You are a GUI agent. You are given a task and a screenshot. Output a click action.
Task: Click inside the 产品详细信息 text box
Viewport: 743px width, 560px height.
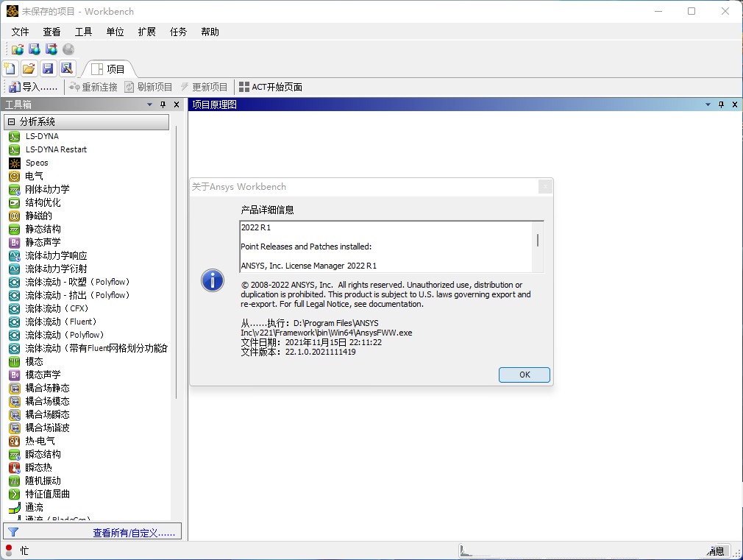click(391, 247)
